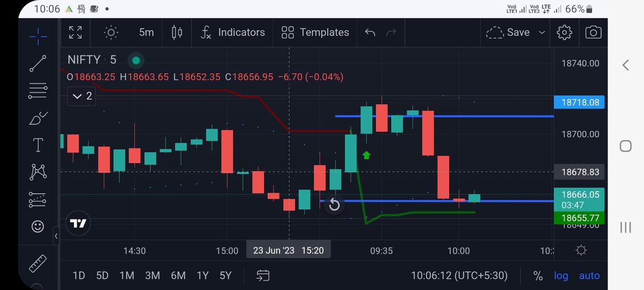
Task: Open the chart patterns tool
Action: 38,172
